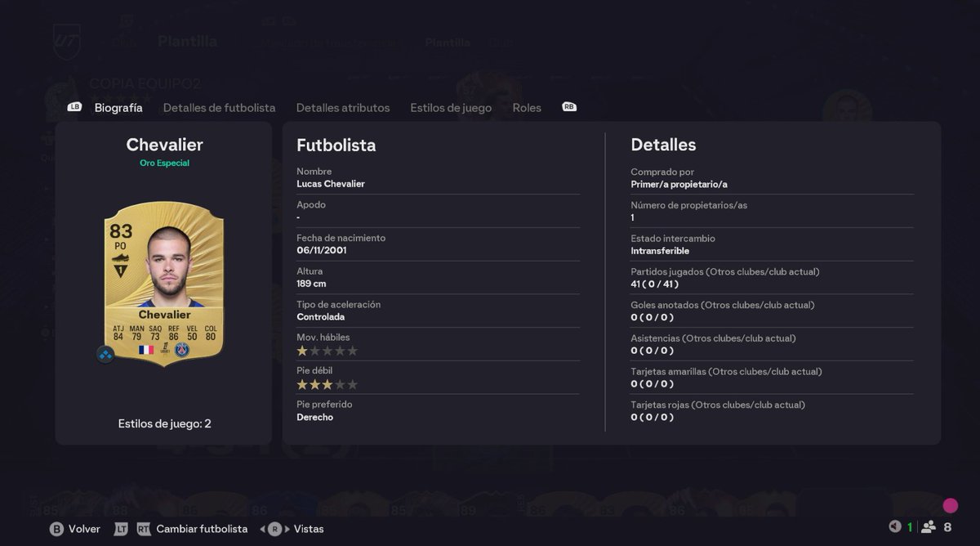This screenshot has height=546, width=980.
Task: Open the Vistas option
Action: 309,529
